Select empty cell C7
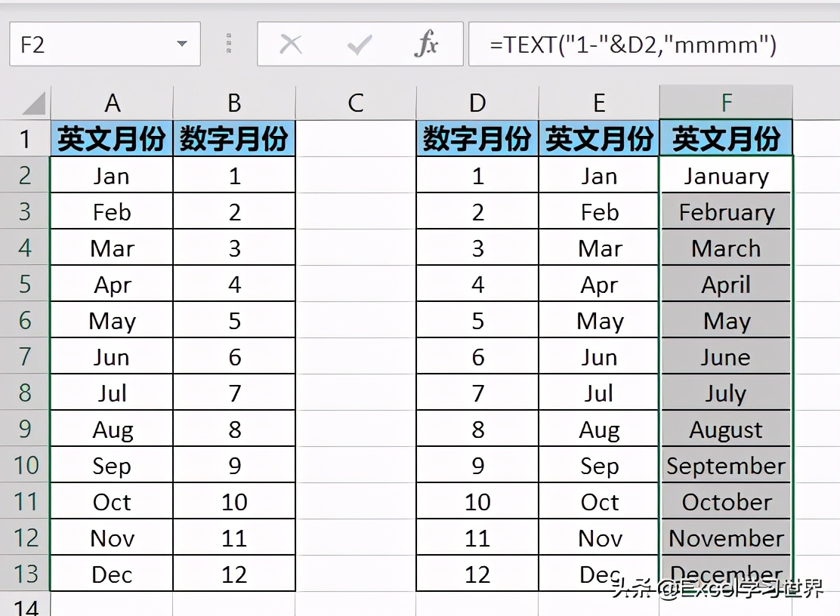Image resolution: width=840 pixels, height=616 pixels. pyautogui.click(x=356, y=356)
